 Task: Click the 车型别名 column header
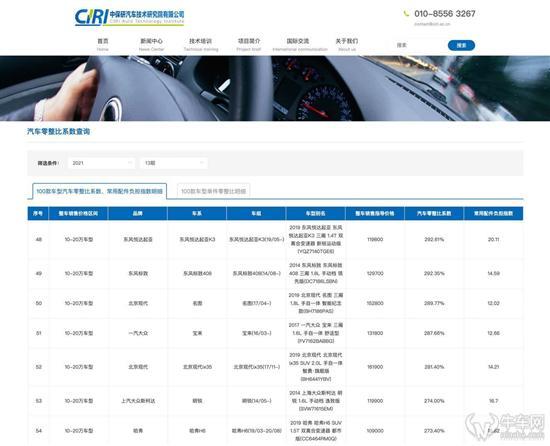click(x=315, y=213)
